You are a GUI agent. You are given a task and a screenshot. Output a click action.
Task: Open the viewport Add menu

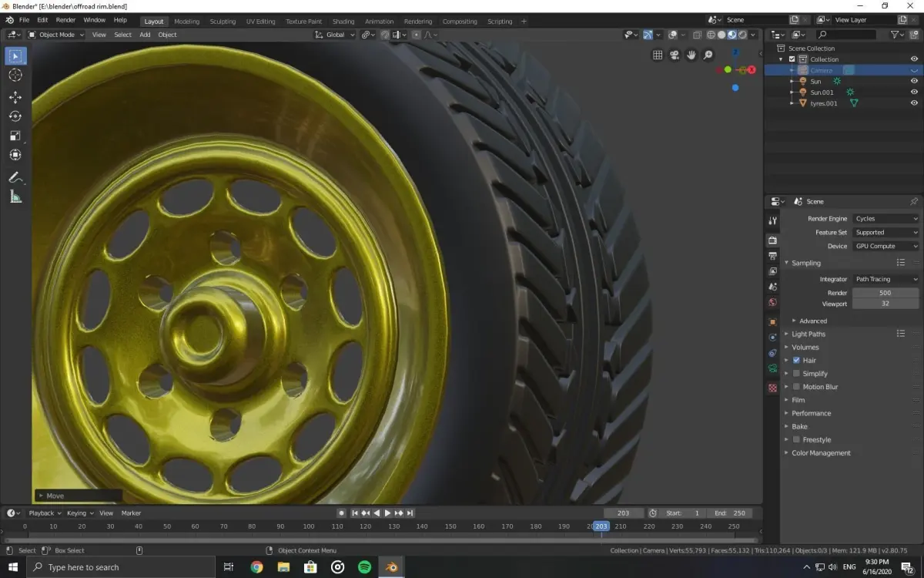[145, 34]
